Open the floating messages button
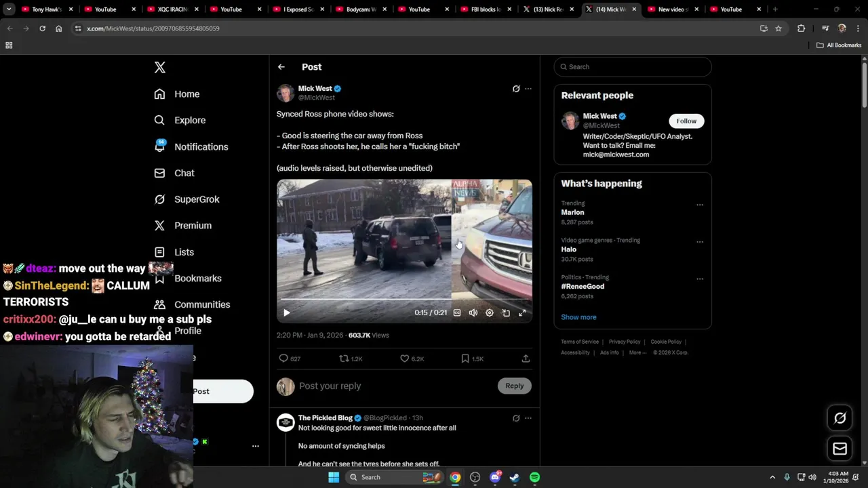 click(840, 449)
